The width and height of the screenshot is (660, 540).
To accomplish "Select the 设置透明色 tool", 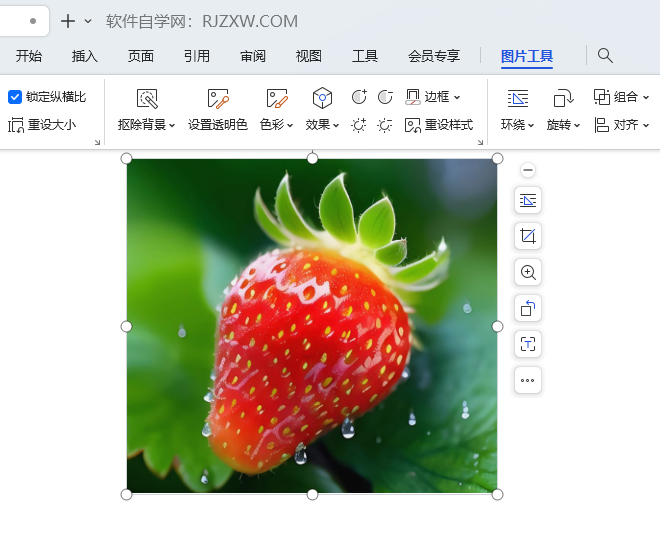I will point(218,109).
